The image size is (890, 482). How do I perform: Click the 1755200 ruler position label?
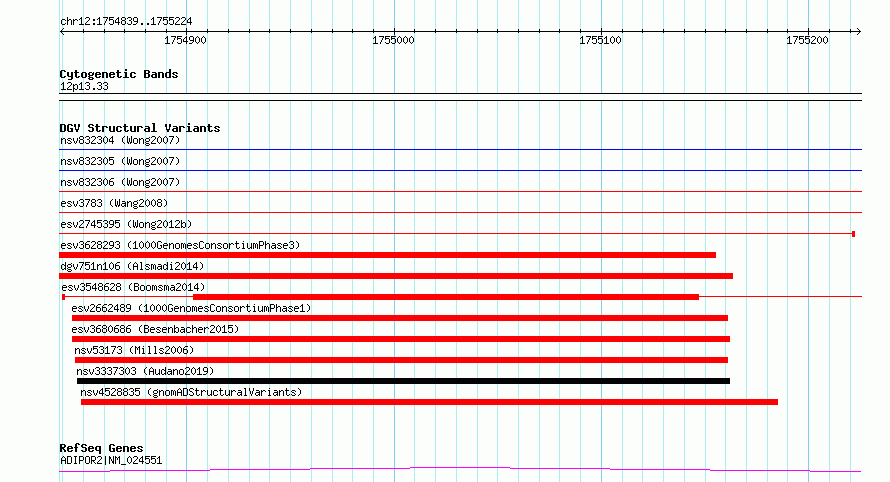[807, 40]
